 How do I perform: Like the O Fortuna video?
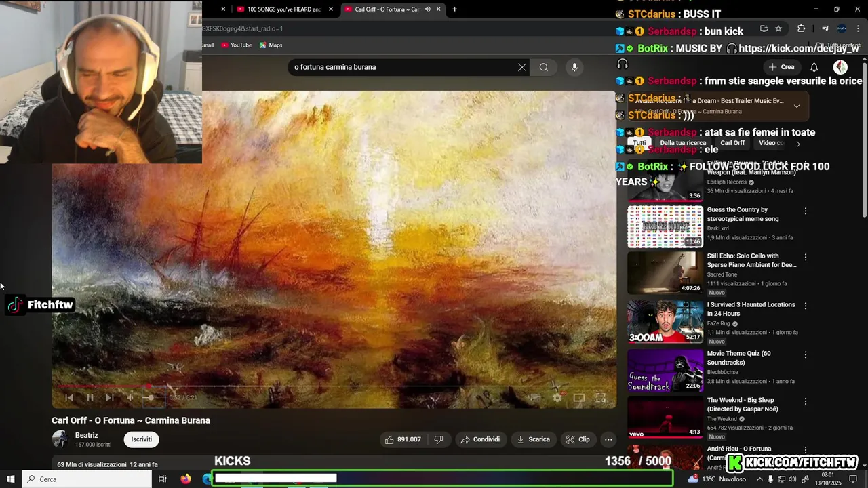click(x=403, y=439)
